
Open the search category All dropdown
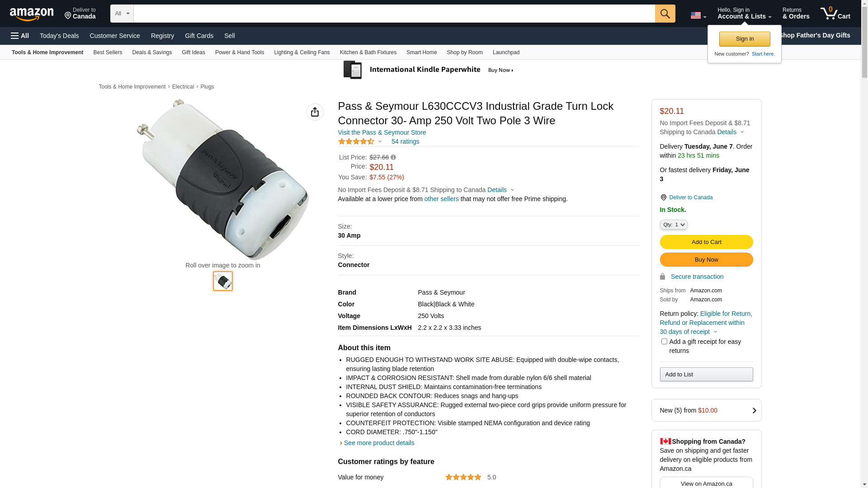122,14
